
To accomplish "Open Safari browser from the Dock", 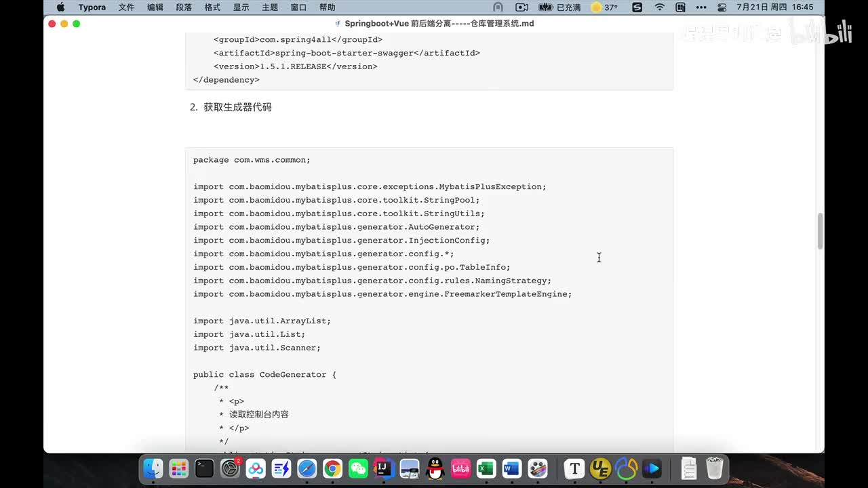I will [307, 468].
